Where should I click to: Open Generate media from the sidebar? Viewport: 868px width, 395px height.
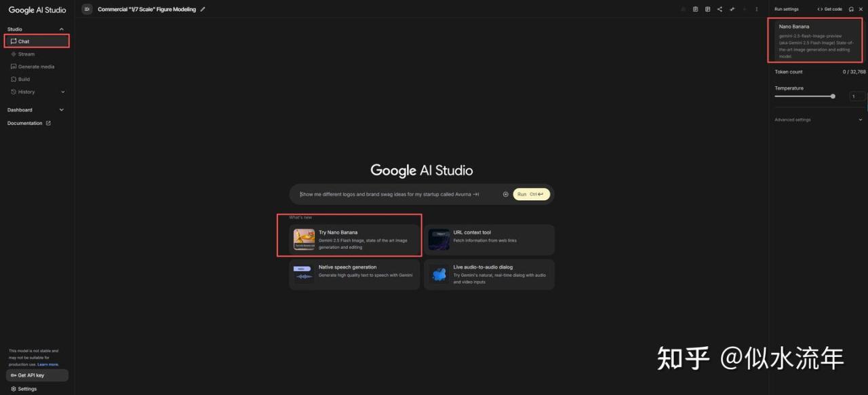tap(36, 67)
